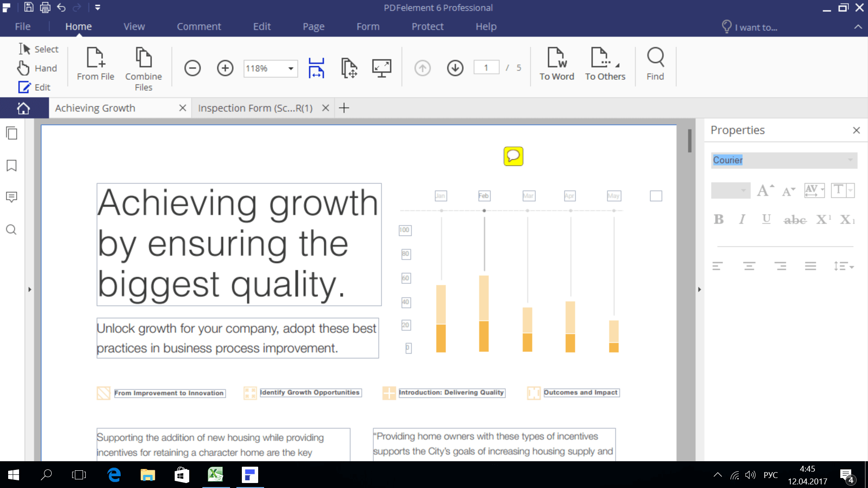Toggle underline text formatting

(766, 219)
